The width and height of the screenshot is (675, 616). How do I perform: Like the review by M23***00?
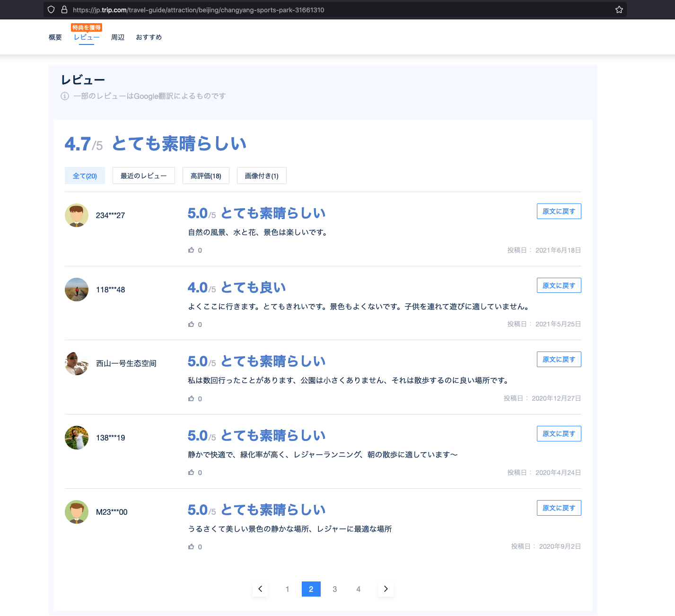pos(191,546)
